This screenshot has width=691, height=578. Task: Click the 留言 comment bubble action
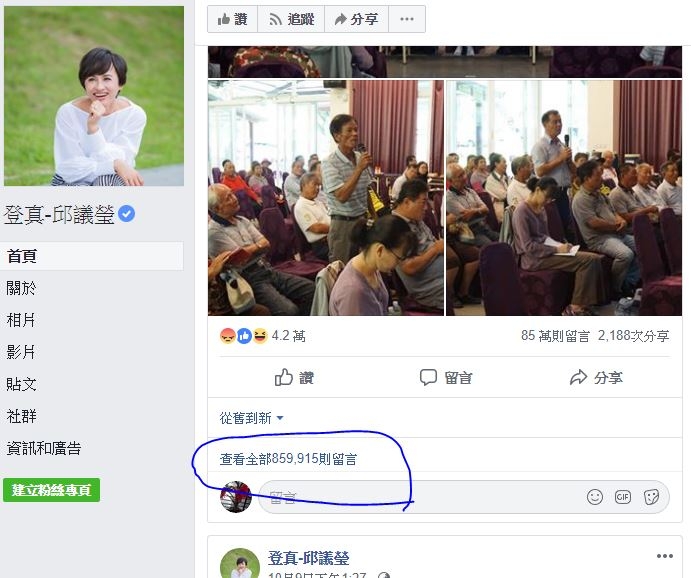[x=446, y=377]
